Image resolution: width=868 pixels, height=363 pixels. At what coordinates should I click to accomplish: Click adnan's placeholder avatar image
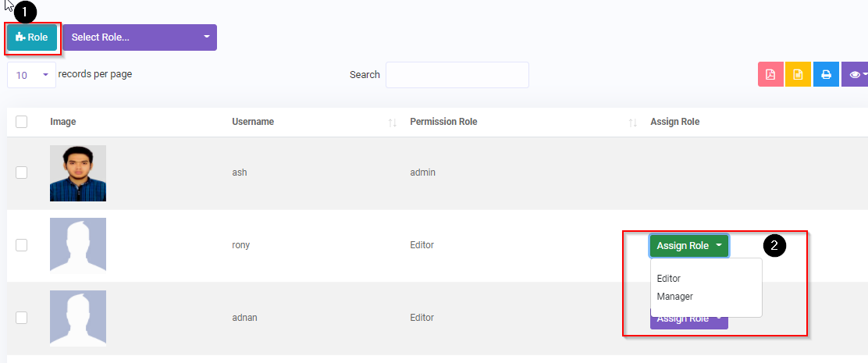78,318
